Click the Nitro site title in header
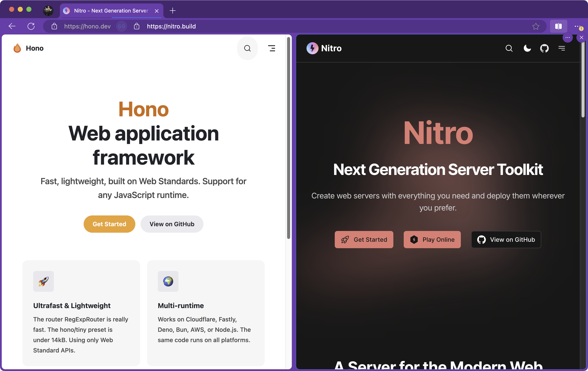The height and width of the screenshot is (371, 588). point(331,48)
